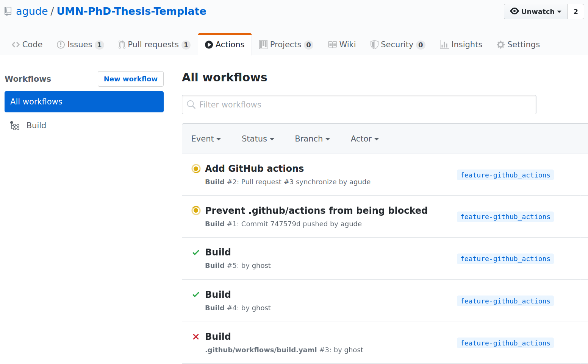588x364 pixels.
Task: Open the Insights tab
Action: pos(461,45)
